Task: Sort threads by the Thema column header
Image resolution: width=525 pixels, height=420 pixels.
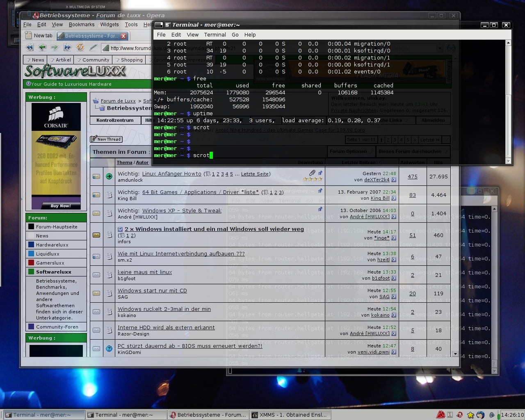Action: [124, 162]
